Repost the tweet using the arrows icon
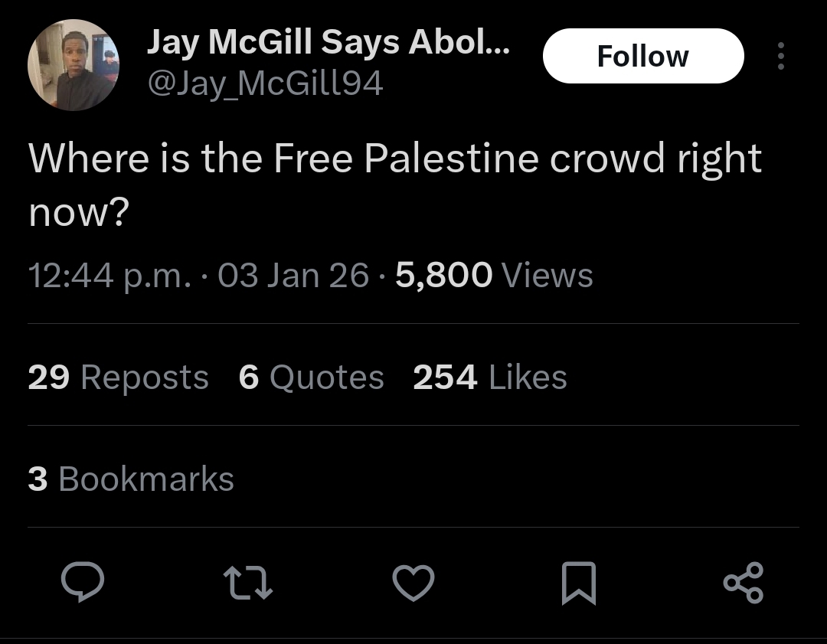The height and width of the screenshot is (644, 827). (x=248, y=582)
